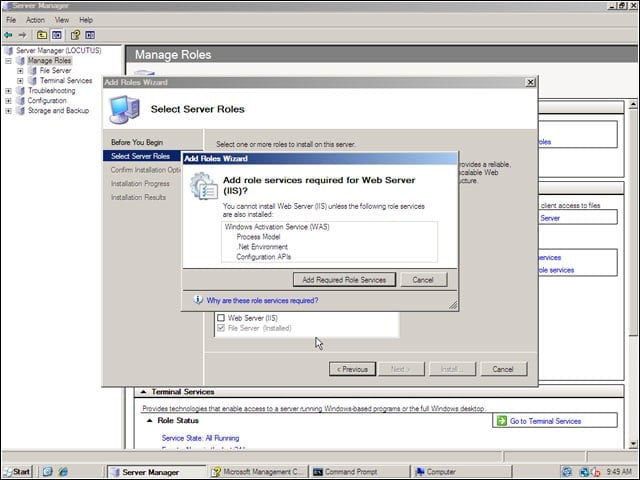
Task: Click the Server Manager (LOCUTUS) tree icon
Action: (9, 51)
